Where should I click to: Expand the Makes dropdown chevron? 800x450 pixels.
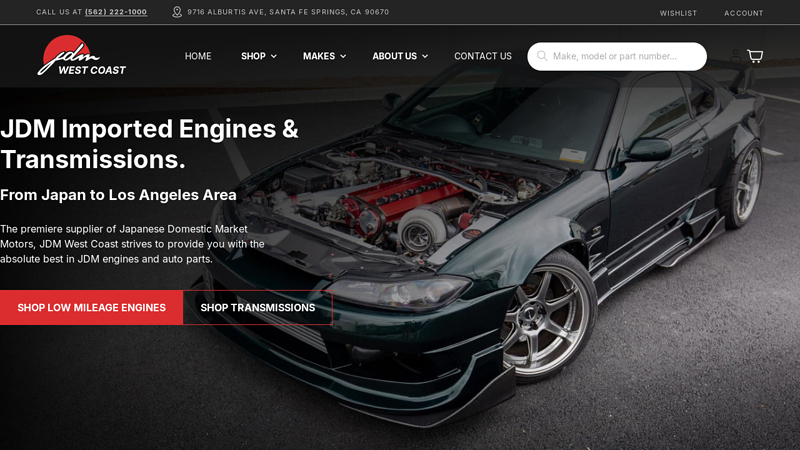coord(343,57)
